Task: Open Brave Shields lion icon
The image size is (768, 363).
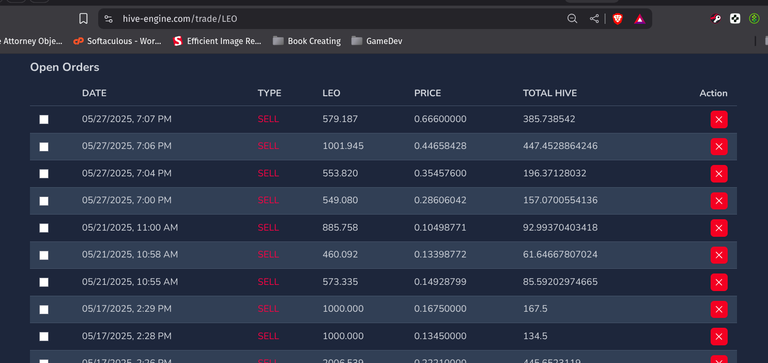Action: tap(618, 19)
